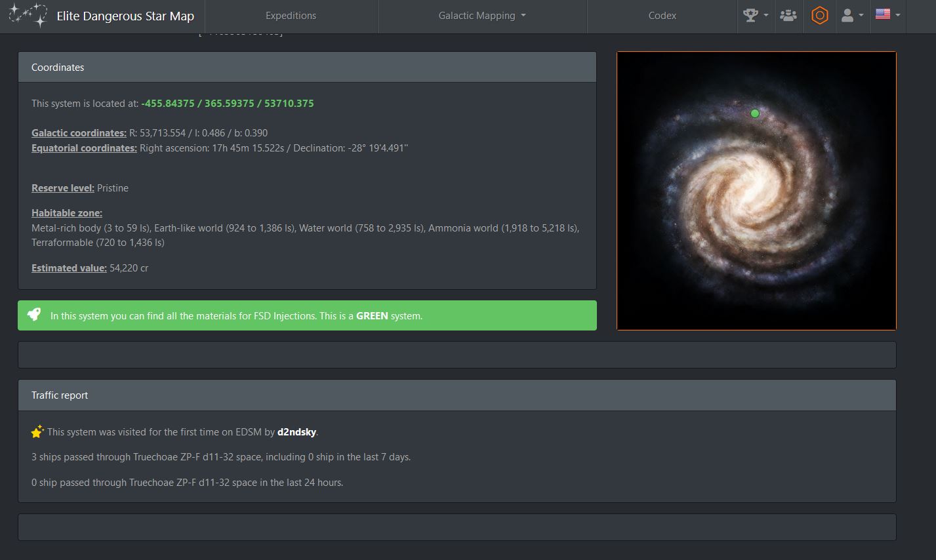Screen dimensions: 936x560
Task: Click the orange hexagon icon
Action: tap(819, 15)
